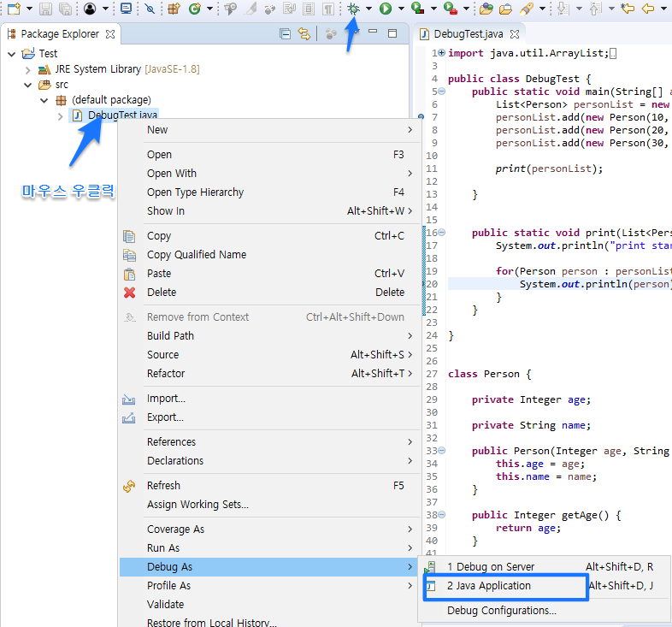Open the Run button dropdown arrow
672x627 pixels.
coord(401,9)
